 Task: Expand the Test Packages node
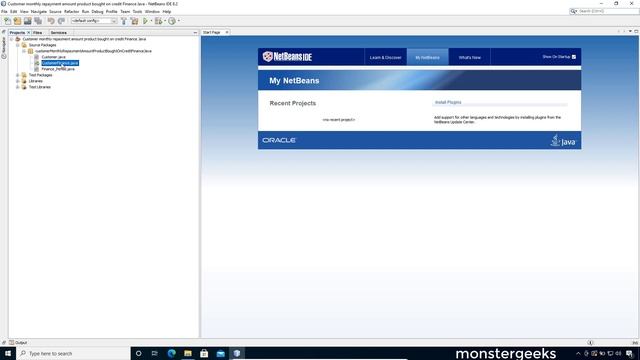(x=18, y=75)
